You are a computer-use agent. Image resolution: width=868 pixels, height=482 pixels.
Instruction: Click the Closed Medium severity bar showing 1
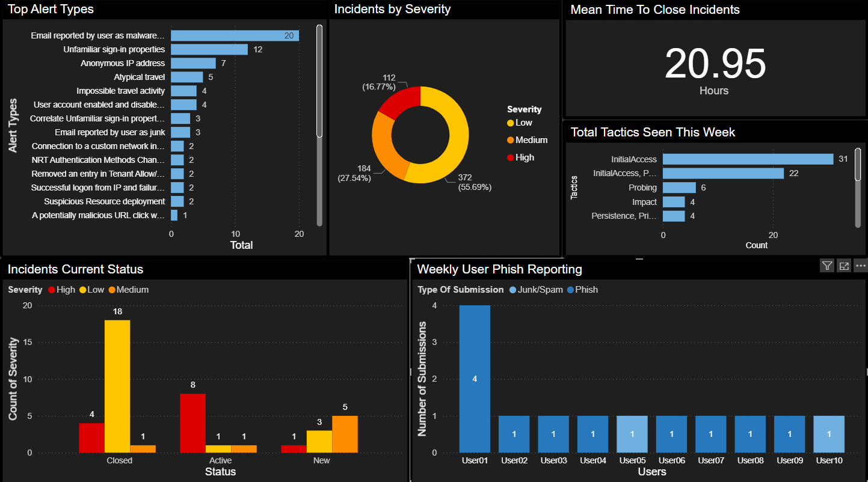click(x=143, y=449)
